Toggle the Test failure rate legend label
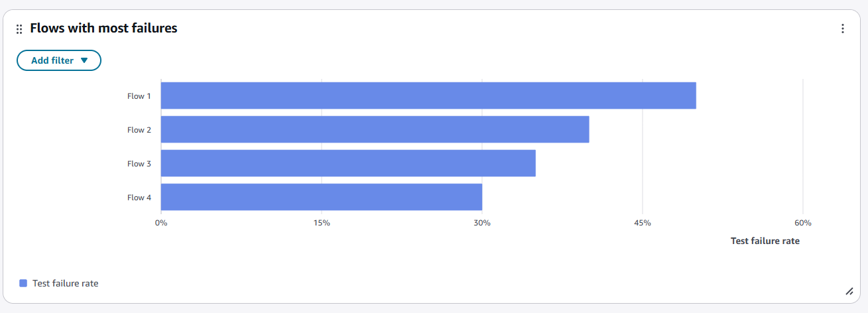 click(65, 283)
